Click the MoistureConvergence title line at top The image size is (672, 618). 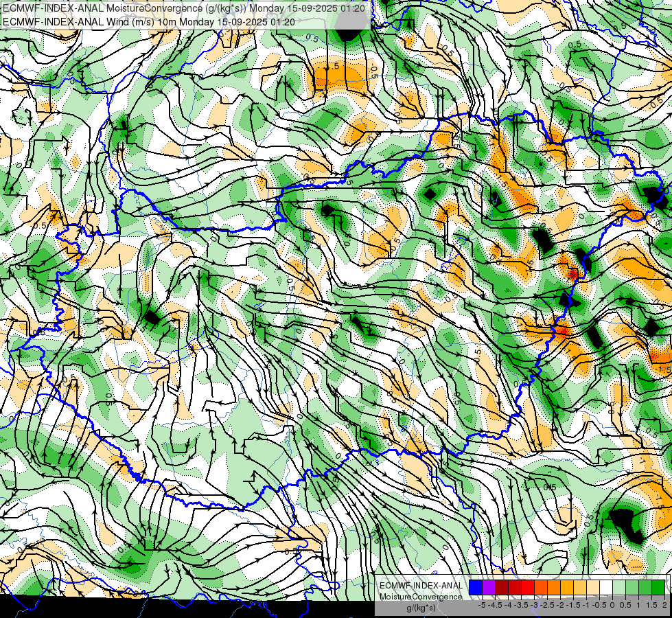[184, 8]
